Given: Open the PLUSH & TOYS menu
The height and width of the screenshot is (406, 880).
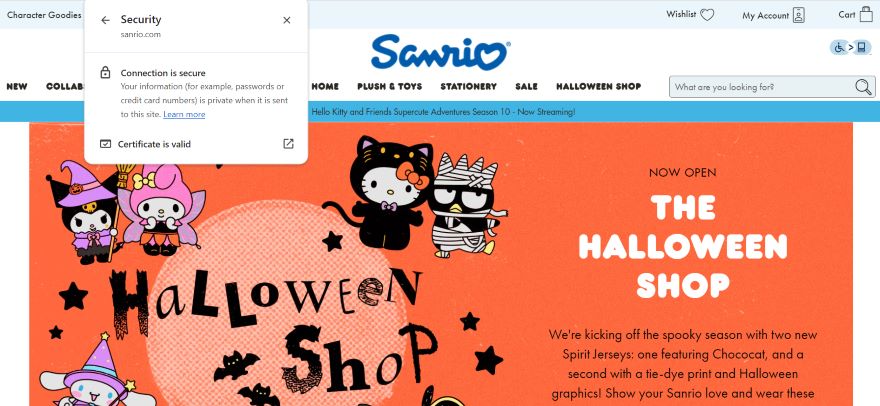Looking at the screenshot, I should click(389, 86).
